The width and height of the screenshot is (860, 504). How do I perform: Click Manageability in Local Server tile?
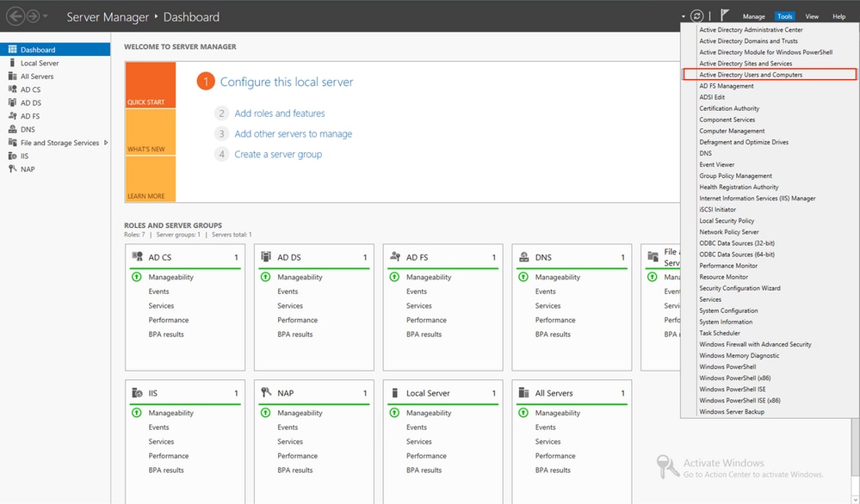click(429, 413)
